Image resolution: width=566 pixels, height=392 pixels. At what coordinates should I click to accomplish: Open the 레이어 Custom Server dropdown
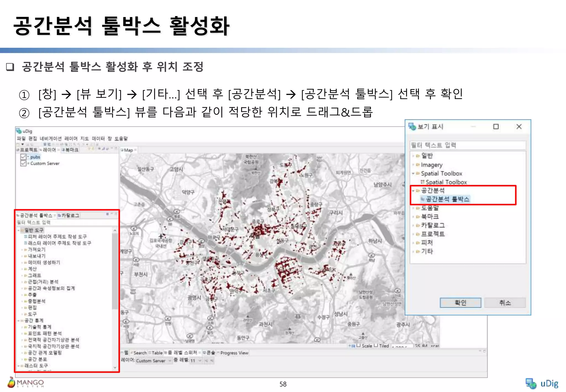pos(154,361)
